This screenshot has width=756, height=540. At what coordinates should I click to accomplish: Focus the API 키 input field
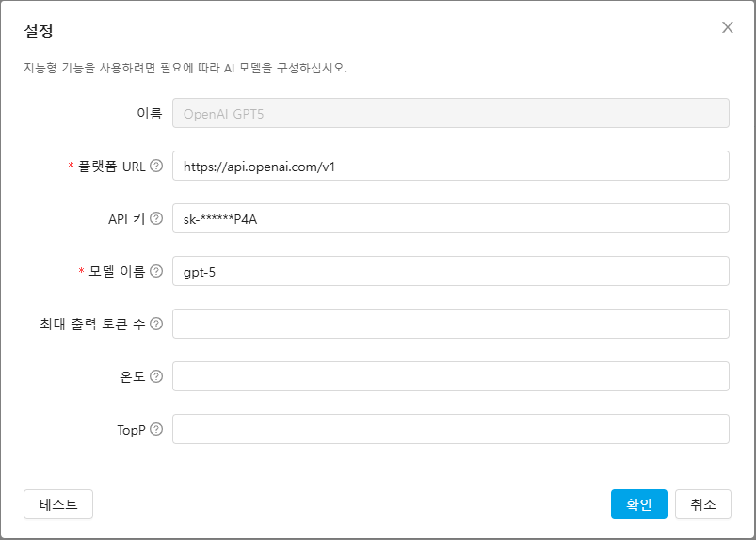[451, 218]
